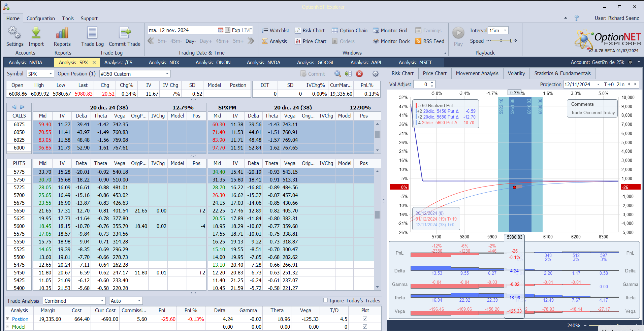Click the playback Speed slider
This screenshot has height=331, width=644.
501,41
